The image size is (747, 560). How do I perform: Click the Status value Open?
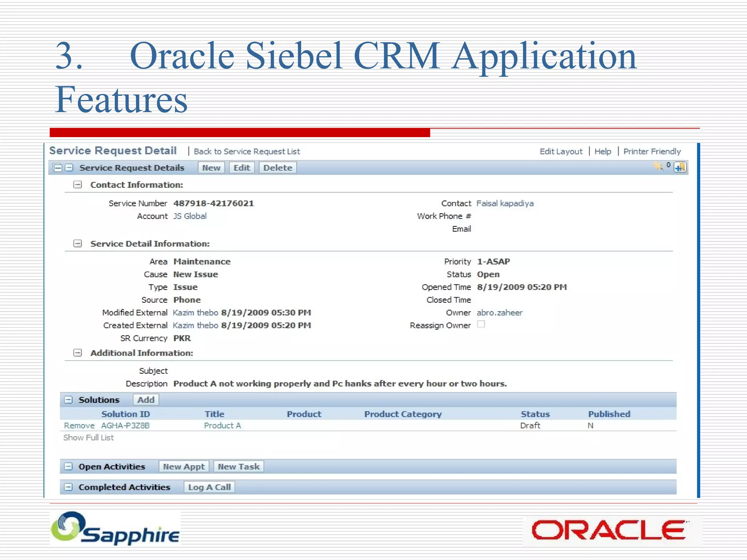[x=488, y=274]
